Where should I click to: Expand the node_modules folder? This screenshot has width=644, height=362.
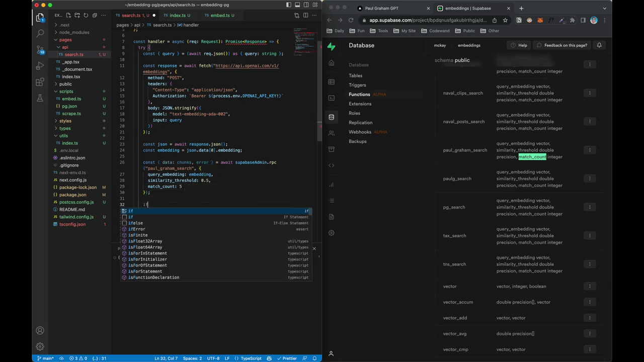(74, 32)
